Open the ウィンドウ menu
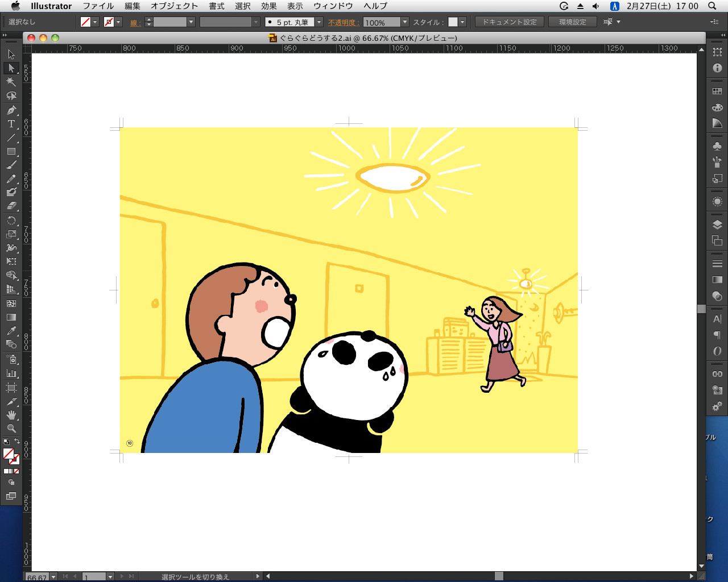Image resolution: width=728 pixels, height=582 pixels. tap(333, 6)
